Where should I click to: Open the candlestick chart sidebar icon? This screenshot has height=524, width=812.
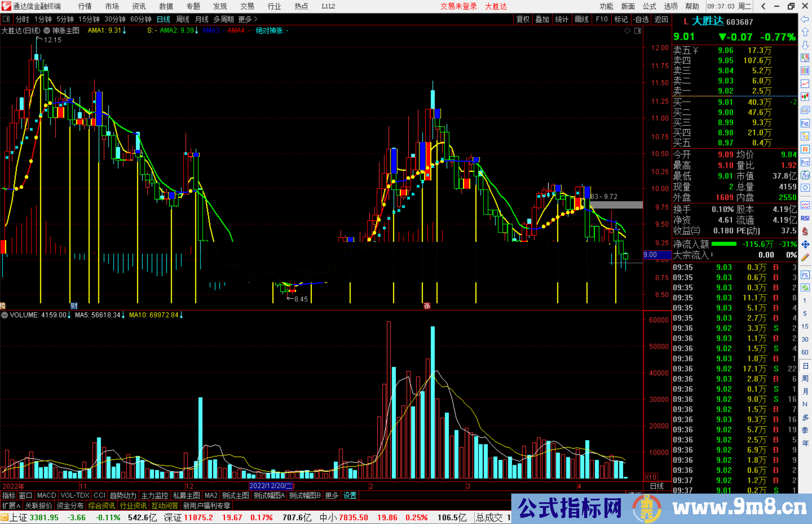(x=805, y=97)
